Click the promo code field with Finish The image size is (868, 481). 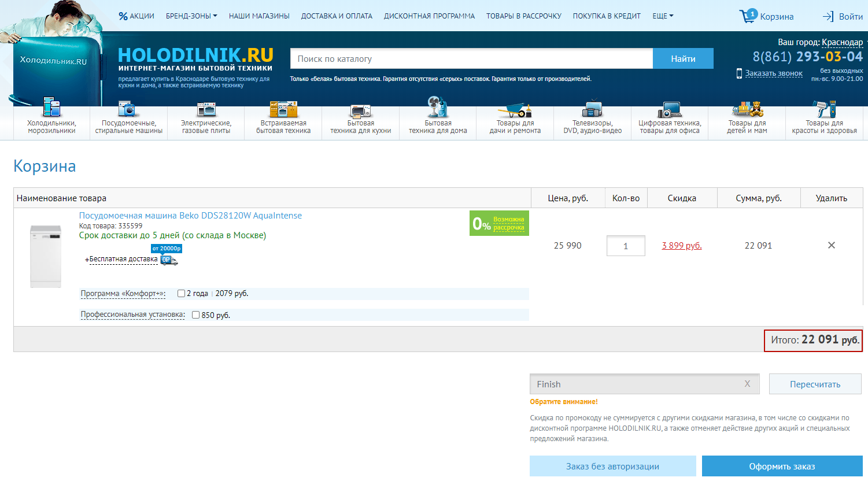(645, 384)
